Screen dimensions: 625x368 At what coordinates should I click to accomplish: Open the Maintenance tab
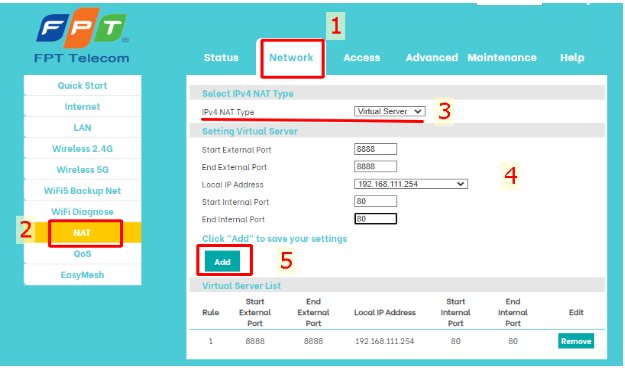(x=502, y=57)
